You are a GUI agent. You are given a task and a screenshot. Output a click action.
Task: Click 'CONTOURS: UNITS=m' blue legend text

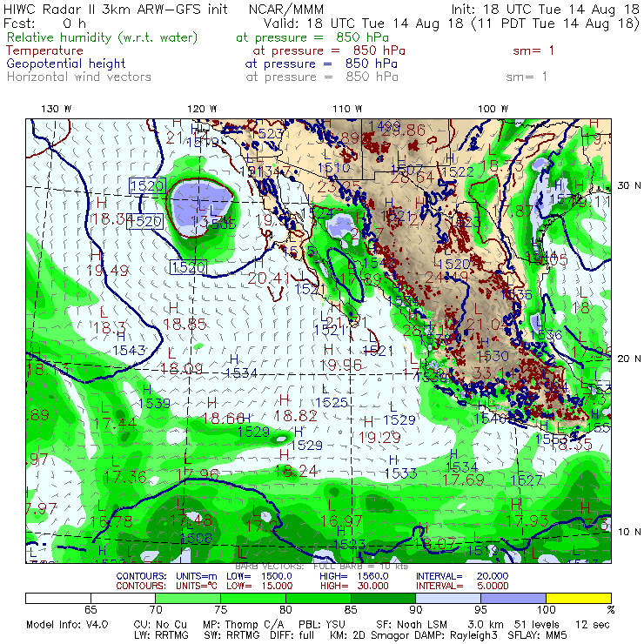[167, 576]
